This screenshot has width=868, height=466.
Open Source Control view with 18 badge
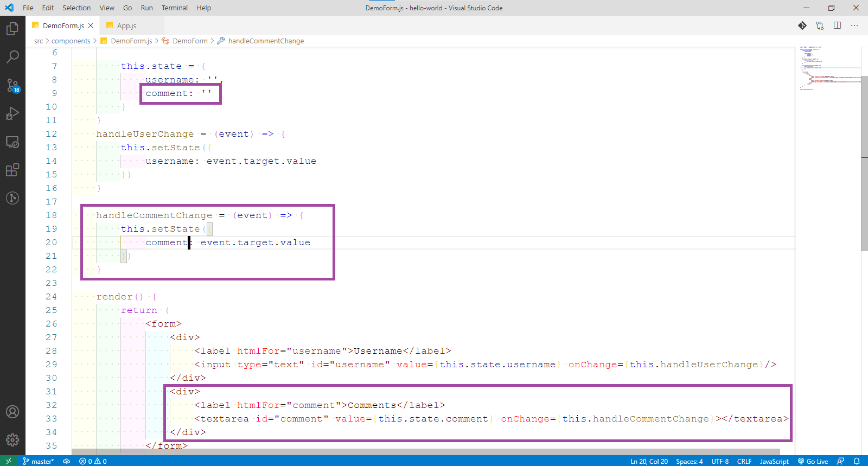tap(12, 85)
